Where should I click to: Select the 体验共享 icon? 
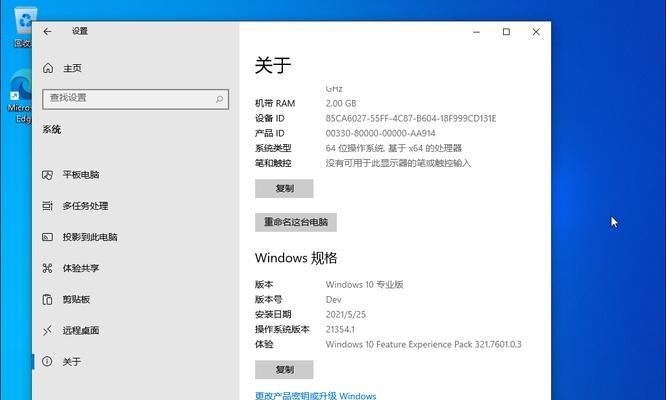point(48,268)
